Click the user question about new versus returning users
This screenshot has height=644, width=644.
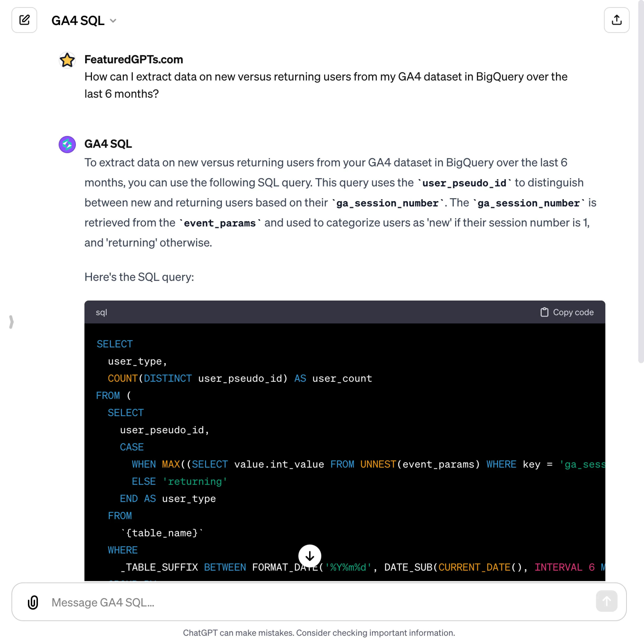click(x=326, y=85)
